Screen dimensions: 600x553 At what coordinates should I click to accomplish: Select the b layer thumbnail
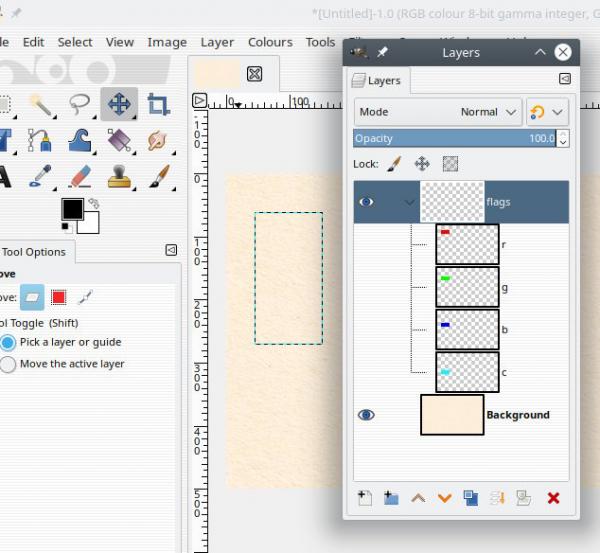(x=467, y=330)
